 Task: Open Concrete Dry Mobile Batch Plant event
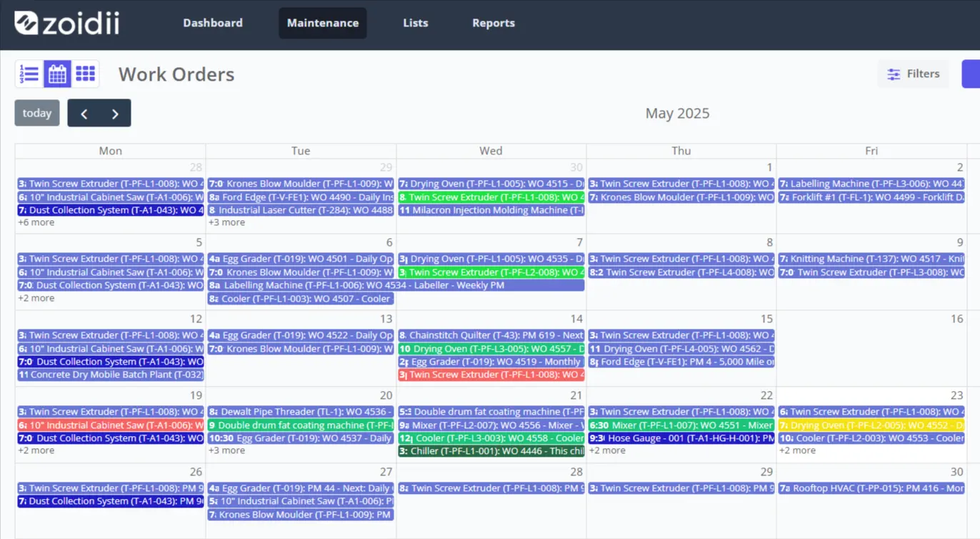(x=111, y=375)
